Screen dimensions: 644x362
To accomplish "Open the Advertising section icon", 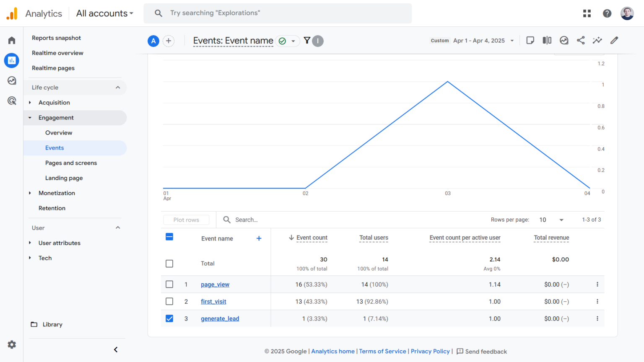I will click(11, 101).
